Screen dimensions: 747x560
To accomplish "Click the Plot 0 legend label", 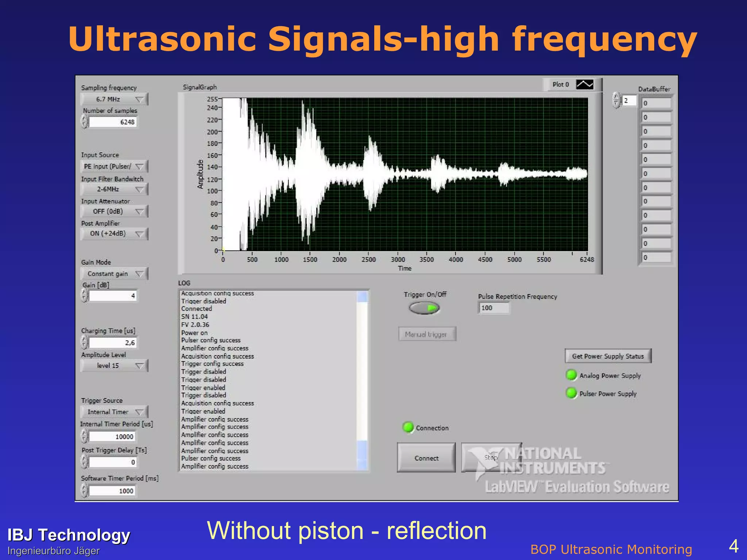I will [x=561, y=85].
